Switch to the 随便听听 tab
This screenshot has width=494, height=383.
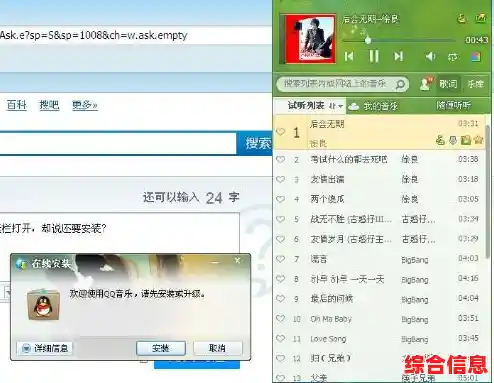coord(454,106)
